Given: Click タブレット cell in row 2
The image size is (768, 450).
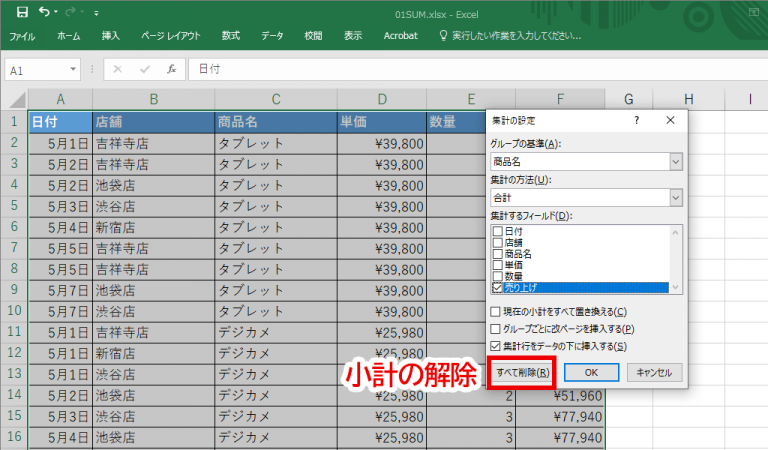Looking at the screenshot, I should 276,143.
